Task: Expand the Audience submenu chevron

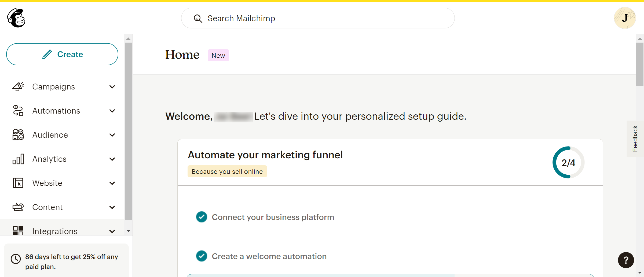Action: [x=112, y=135]
